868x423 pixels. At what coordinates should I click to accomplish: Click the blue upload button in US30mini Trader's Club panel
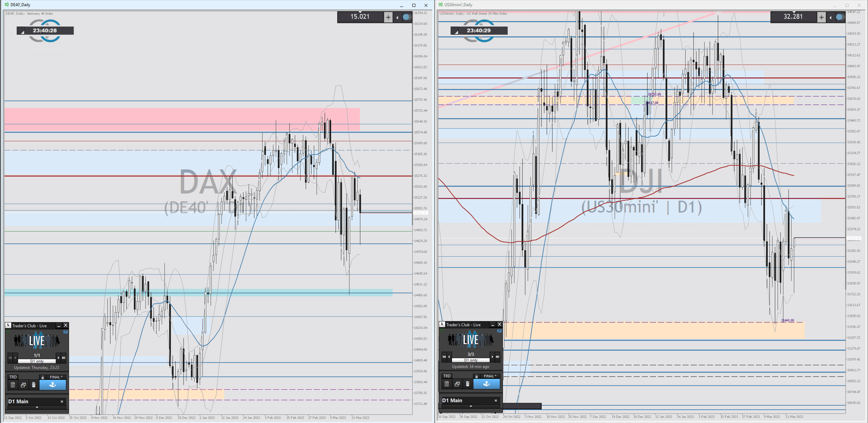[487, 384]
